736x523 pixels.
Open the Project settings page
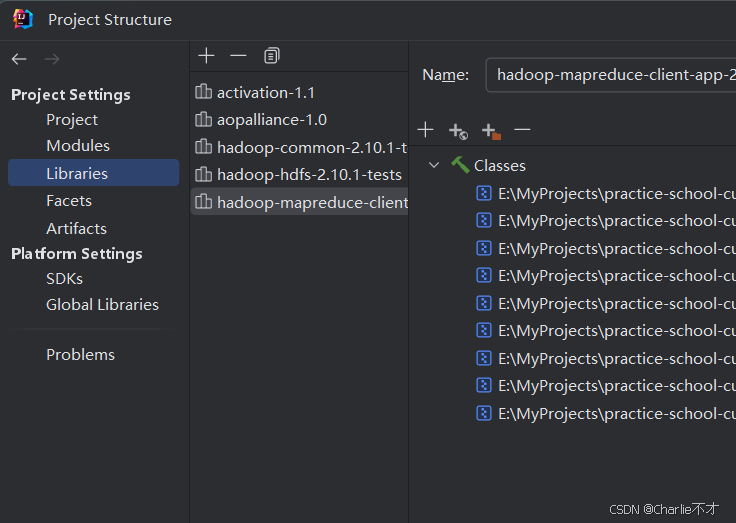point(72,119)
